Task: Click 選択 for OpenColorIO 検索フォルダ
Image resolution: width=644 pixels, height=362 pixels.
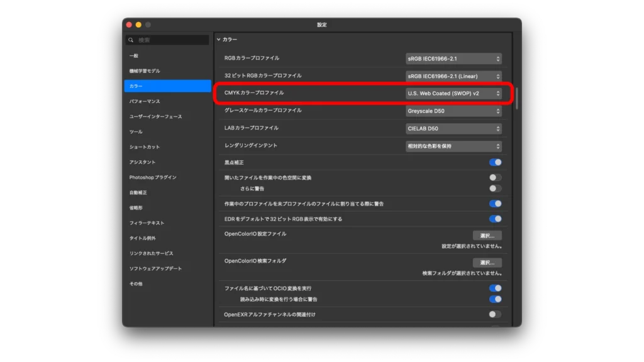Action: click(x=487, y=262)
